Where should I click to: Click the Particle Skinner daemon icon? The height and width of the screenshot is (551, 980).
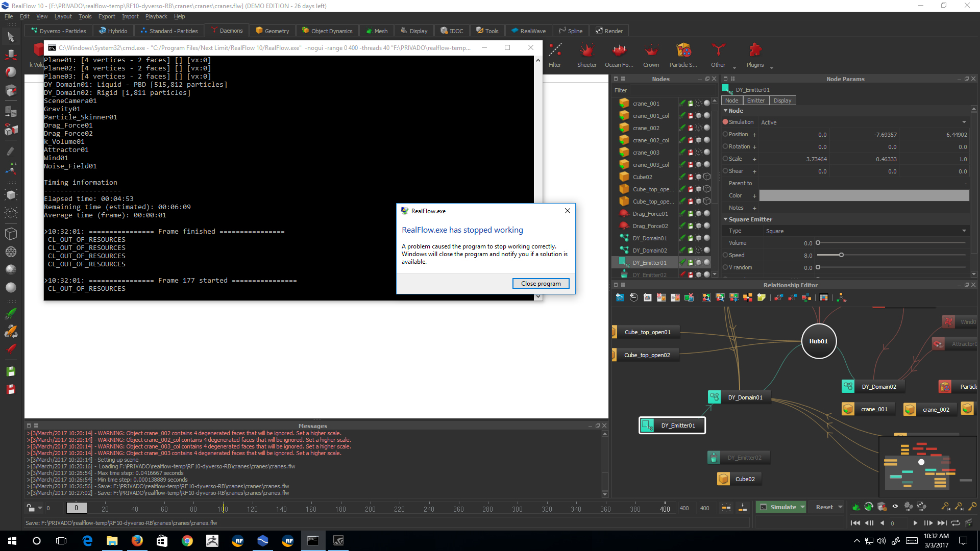click(x=683, y=51)
